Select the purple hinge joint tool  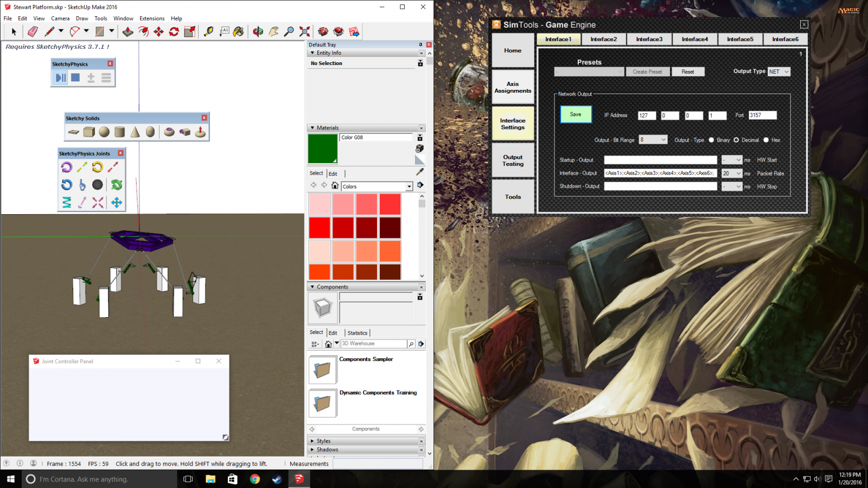pos(67,168)
